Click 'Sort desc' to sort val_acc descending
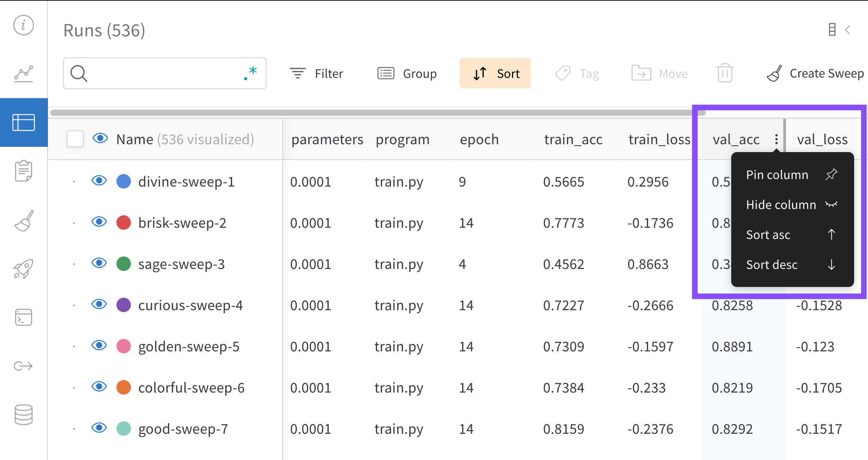The height and width of the screenshot is (460, 868). (774, 264)
